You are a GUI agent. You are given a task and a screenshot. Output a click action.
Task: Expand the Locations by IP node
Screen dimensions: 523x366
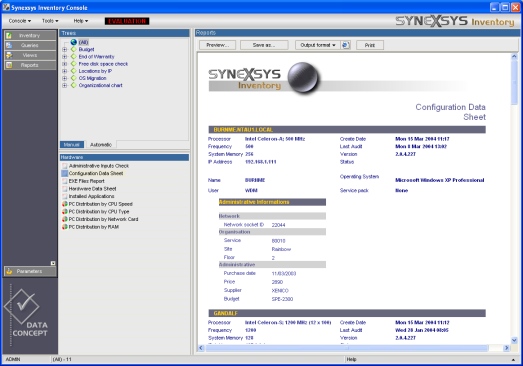click(65, 71)
